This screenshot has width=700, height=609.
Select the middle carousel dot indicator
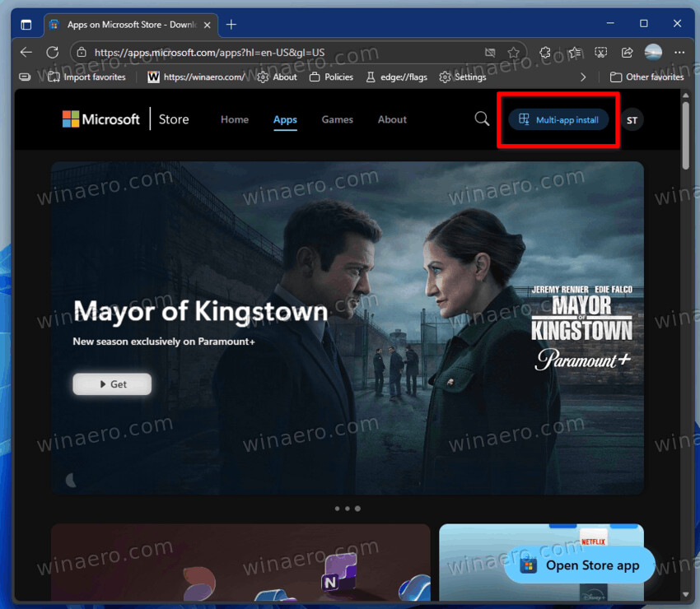click(348, 509)
